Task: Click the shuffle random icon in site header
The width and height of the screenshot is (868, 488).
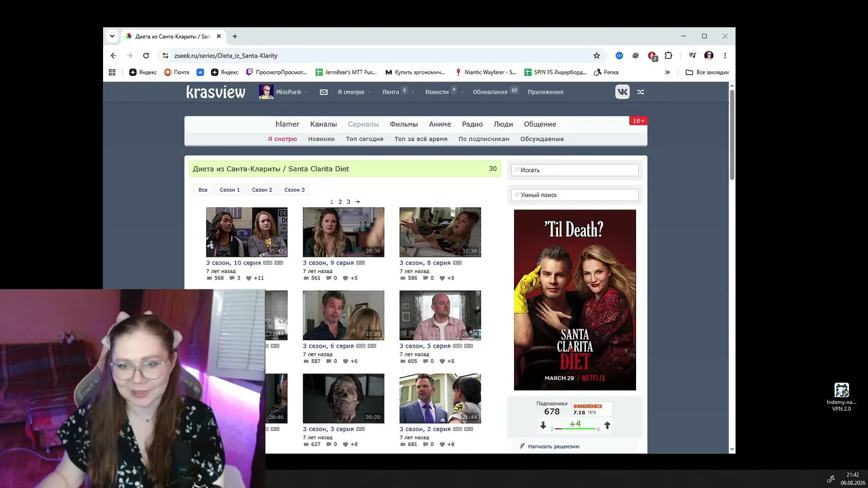Action: pos(640,92)
